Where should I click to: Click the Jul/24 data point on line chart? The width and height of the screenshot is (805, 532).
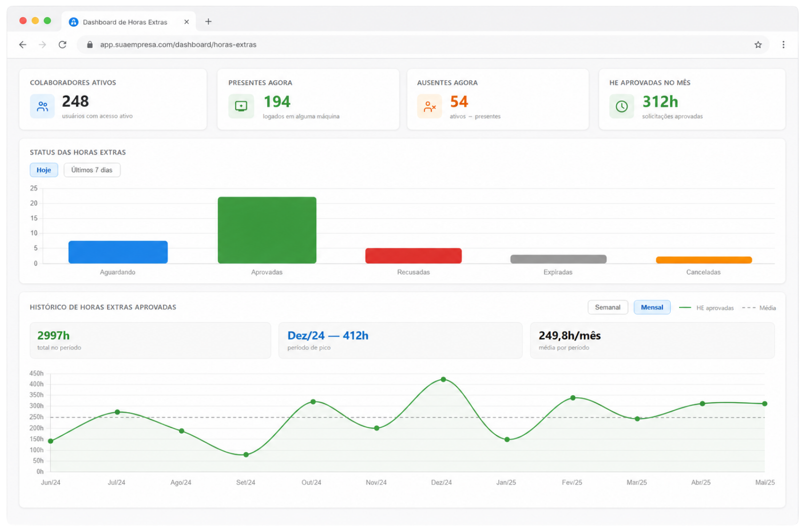tap(118, 412)
